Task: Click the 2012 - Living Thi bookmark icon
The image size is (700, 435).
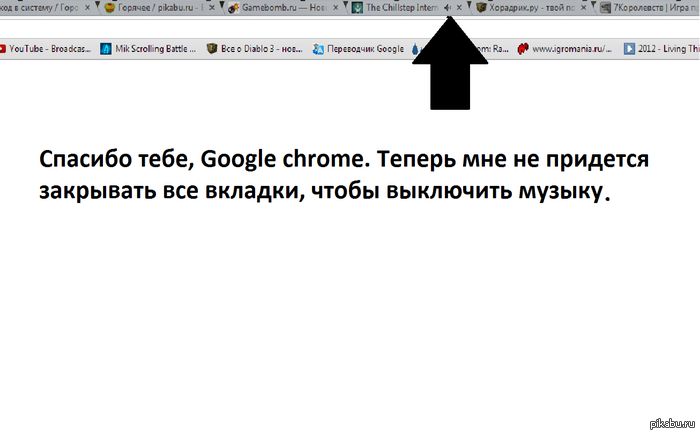Action: pyautogui.click(x=629, y=49)
